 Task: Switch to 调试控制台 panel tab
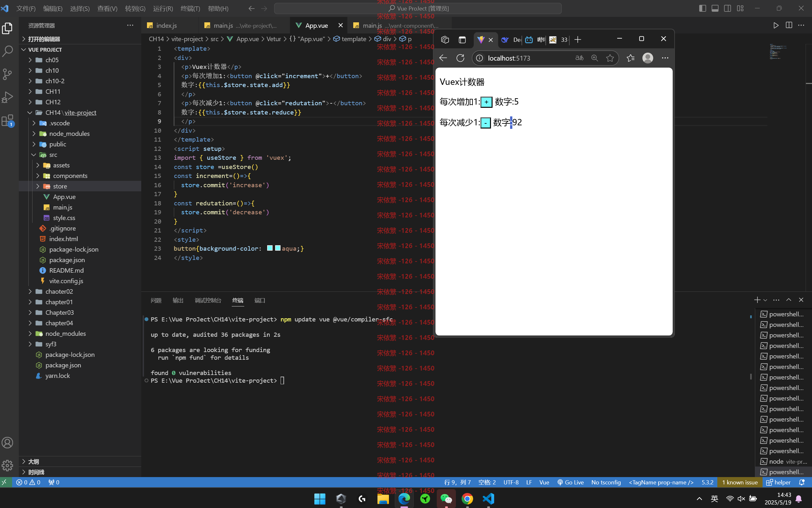(x=208, y=300)
